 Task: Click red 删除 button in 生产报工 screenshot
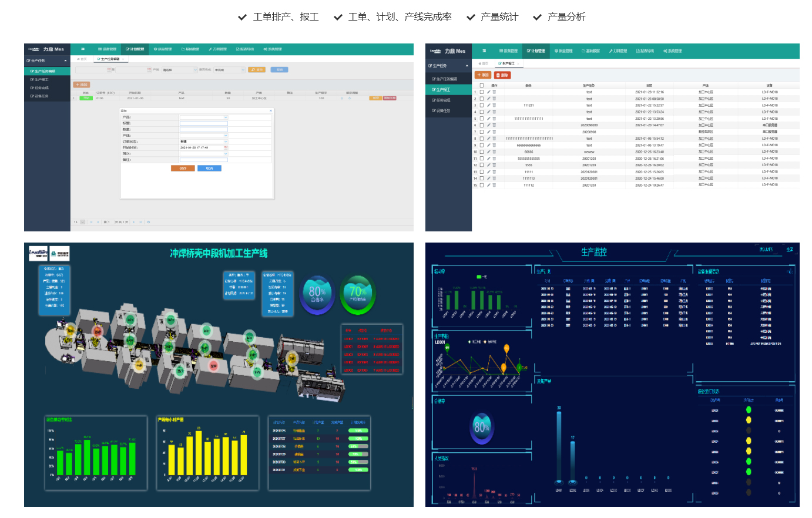click(502, 75)
